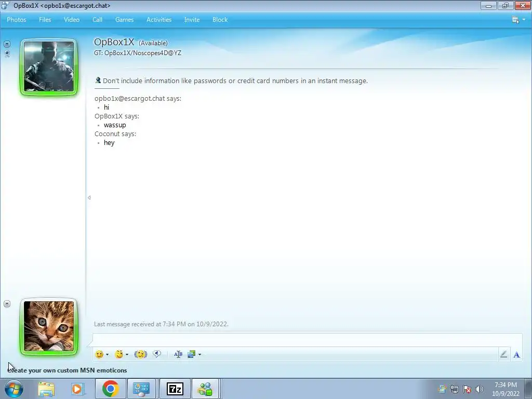The image size is (532, 399).
Task: Click the conversation window icon in title bar
Action: click(5, 5)
